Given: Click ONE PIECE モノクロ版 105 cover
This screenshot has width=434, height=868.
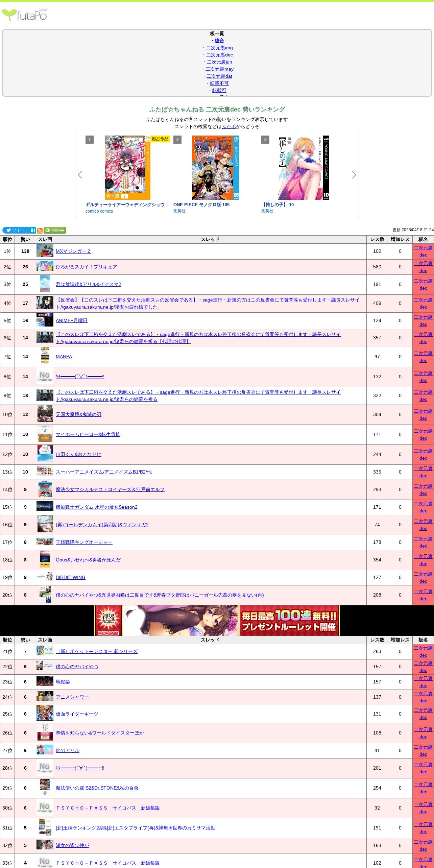Looking at the screenshot, I should (216, 168).
